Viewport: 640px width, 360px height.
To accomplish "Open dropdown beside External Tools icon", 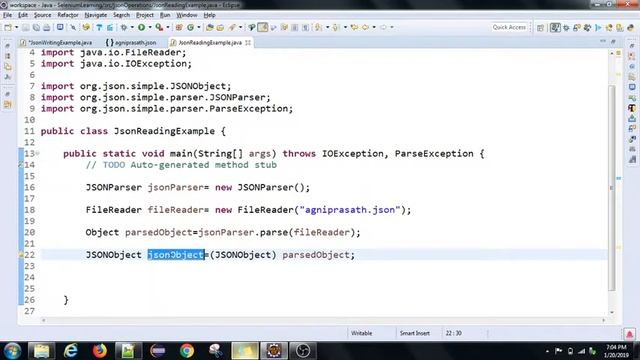I will [168, 27].
